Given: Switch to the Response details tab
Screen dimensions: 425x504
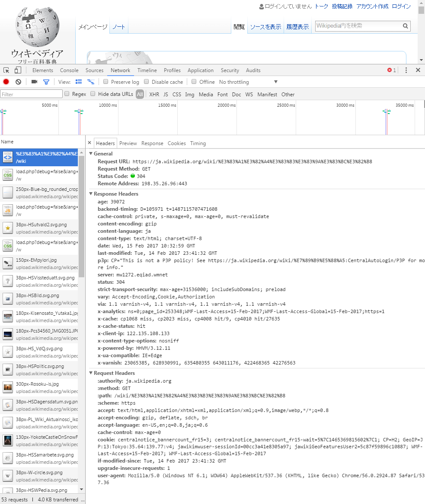Looking at the screenshot, I should pyautogui.click(x=152, y=143).
